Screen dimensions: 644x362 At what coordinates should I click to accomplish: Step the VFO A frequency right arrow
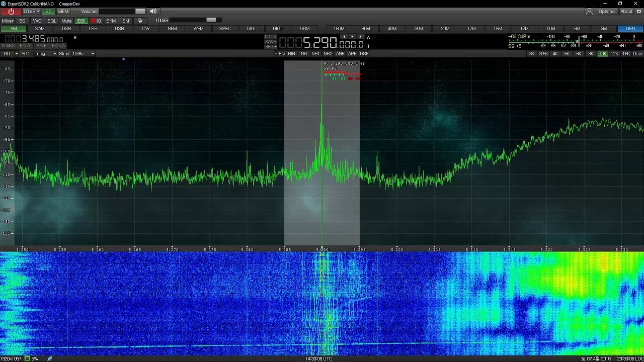coord(360,37)
